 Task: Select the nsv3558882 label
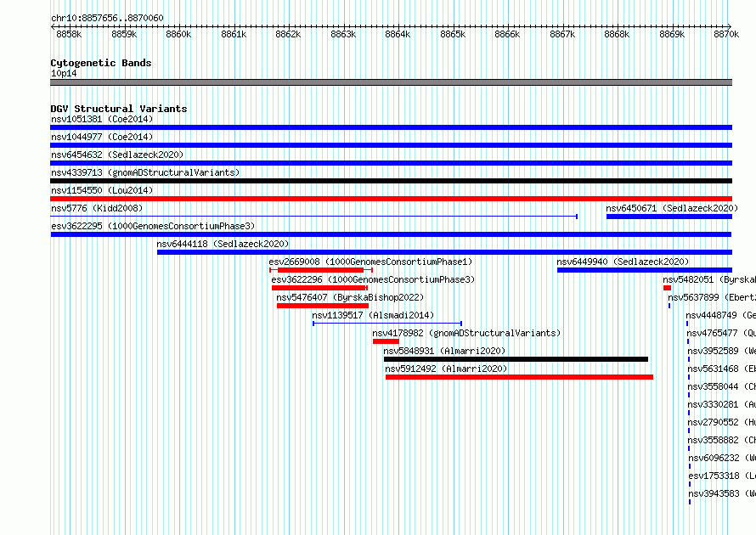click(x=722, y=440)
